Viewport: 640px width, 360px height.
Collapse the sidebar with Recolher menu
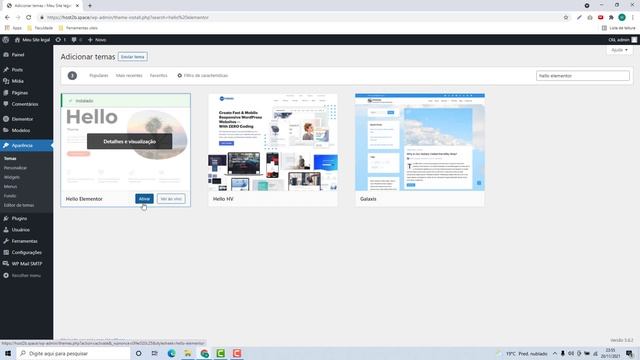(x=26, y=276)
